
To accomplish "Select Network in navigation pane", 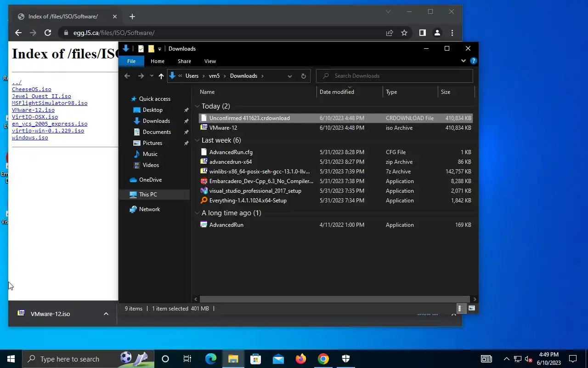I will click(x=149, y=209).
